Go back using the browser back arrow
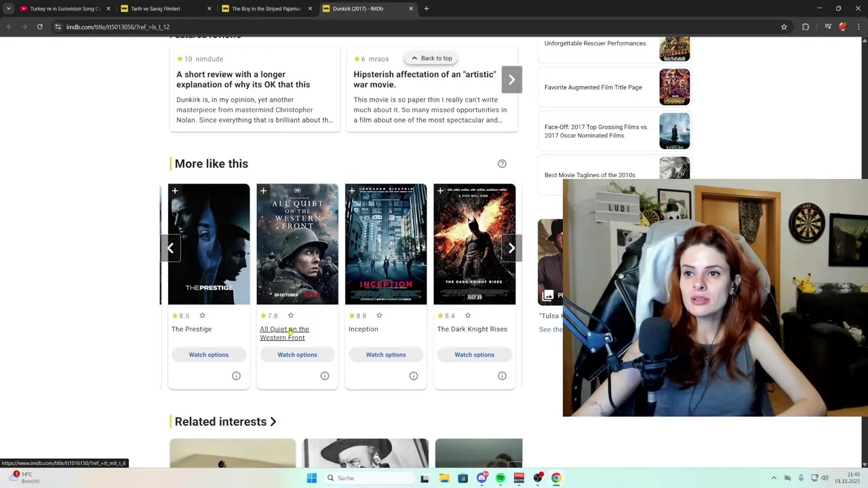This screenshot has width=868, height=488. (9, 27)
